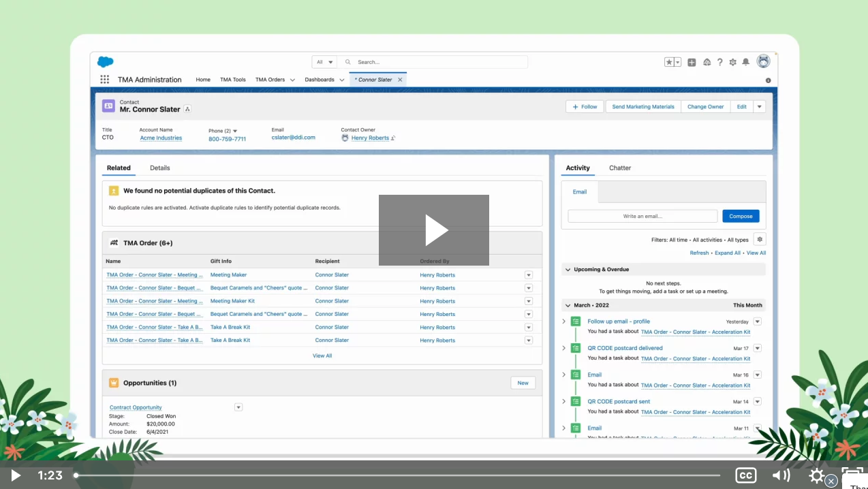Mute the video volume
Viewport: 868px width, 489px height.
tap(781, 475)
